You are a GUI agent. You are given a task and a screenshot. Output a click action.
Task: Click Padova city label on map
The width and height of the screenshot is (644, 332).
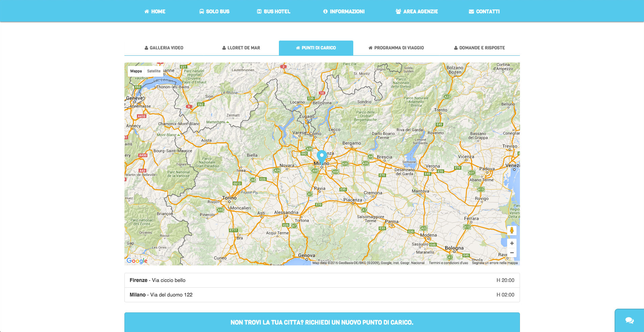point(487,169)
